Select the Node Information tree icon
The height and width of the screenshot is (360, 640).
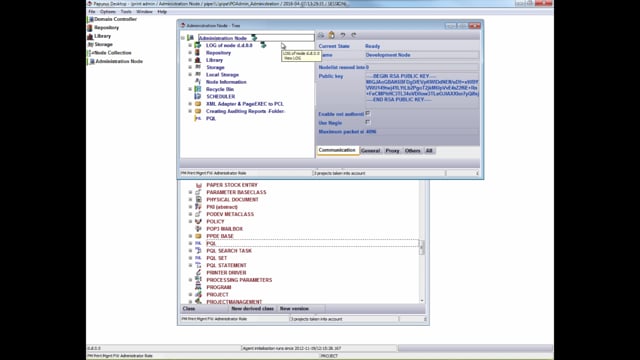point(198,82)
